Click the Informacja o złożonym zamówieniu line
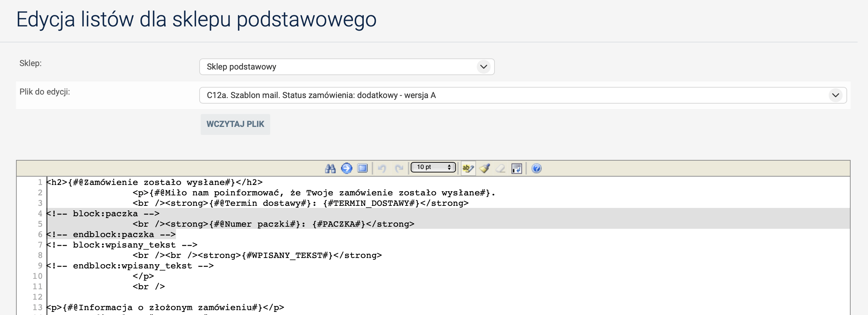868x315 pixels. 166,307
